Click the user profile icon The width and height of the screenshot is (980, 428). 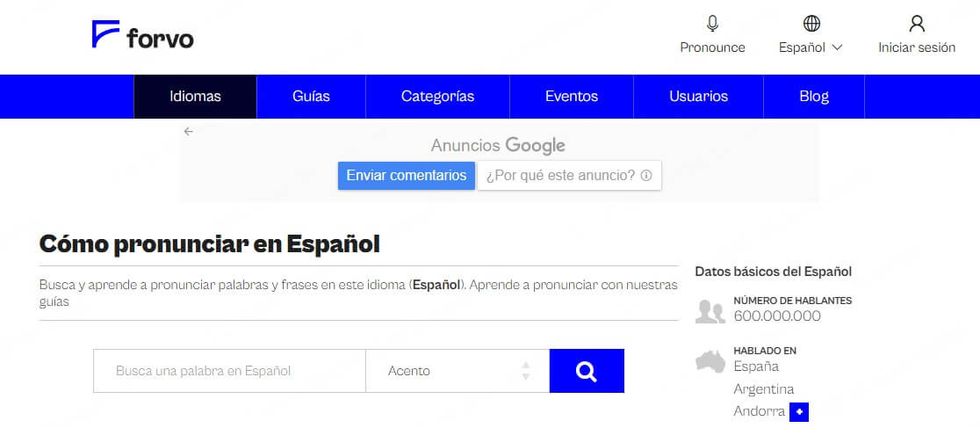(916, 24)
